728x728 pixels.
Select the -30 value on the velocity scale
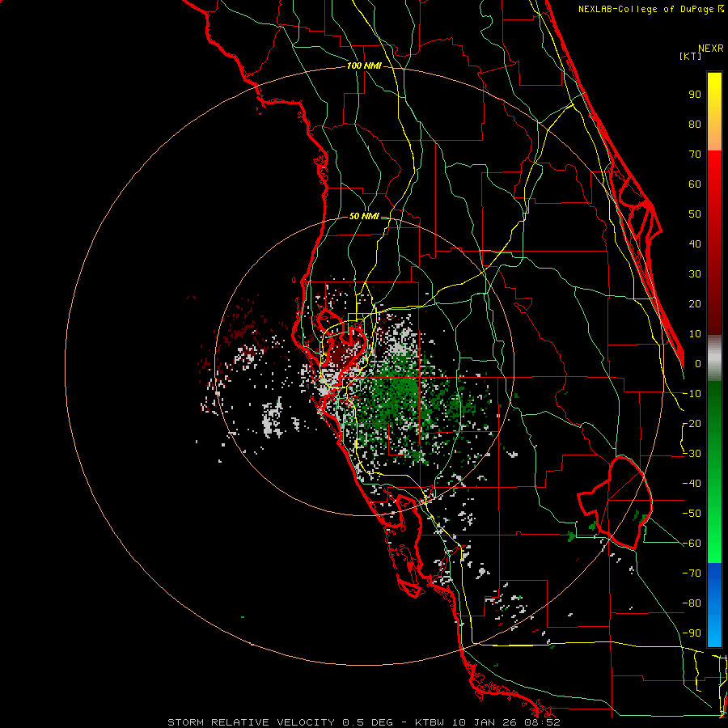692,454
